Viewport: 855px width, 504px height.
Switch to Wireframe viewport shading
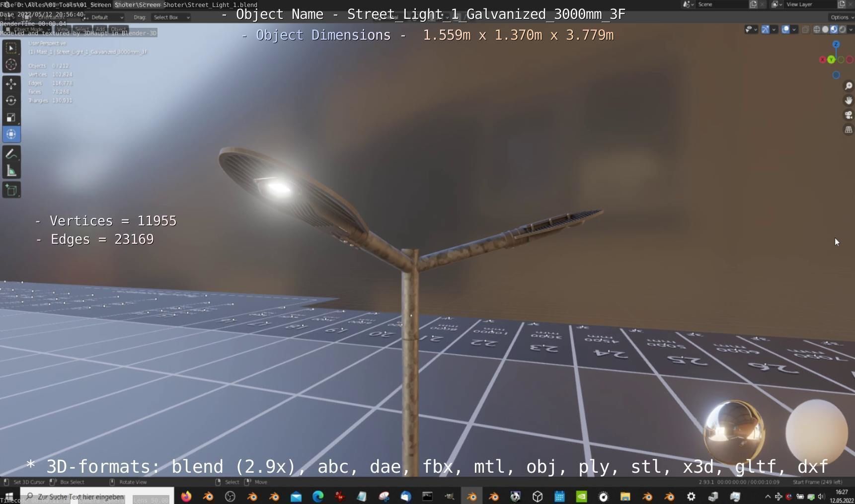pos(817,30)
